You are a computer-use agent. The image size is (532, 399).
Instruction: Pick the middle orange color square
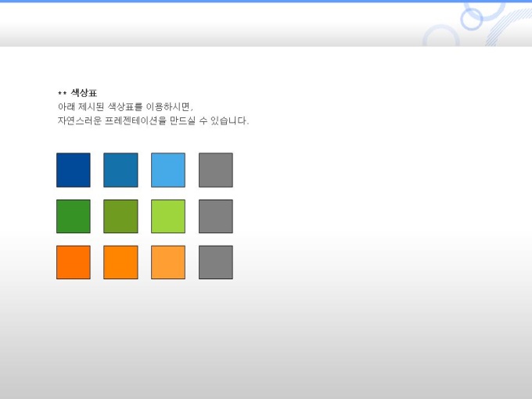click(120, 262)
